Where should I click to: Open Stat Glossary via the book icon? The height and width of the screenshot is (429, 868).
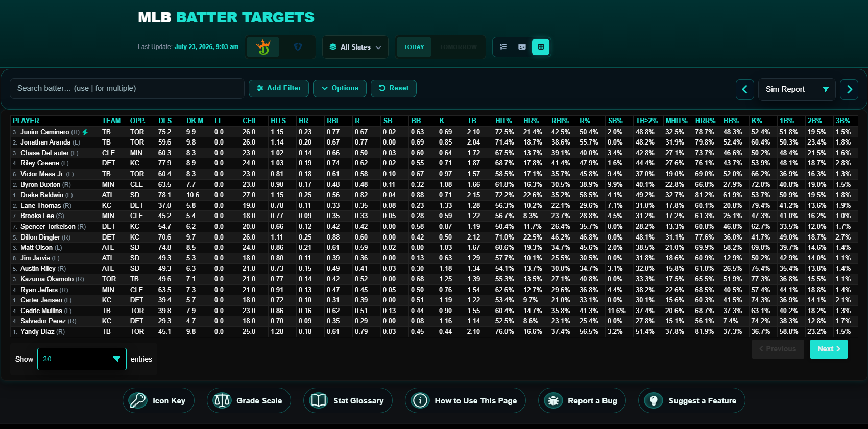click(x=319, y=401)
